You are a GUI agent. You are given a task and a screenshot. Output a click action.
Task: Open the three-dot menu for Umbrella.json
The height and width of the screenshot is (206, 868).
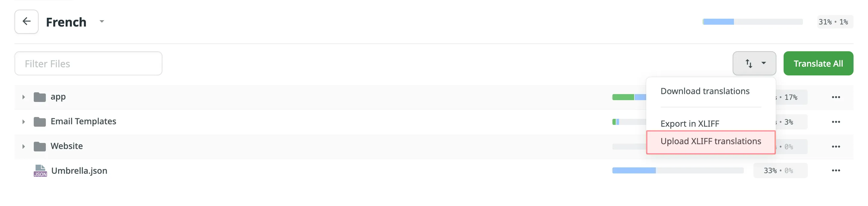tap(836, 170)
